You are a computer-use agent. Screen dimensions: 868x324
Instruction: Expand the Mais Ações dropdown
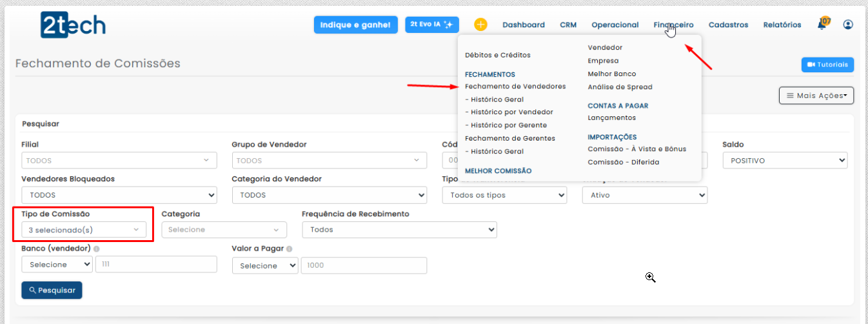coord(816,96)
